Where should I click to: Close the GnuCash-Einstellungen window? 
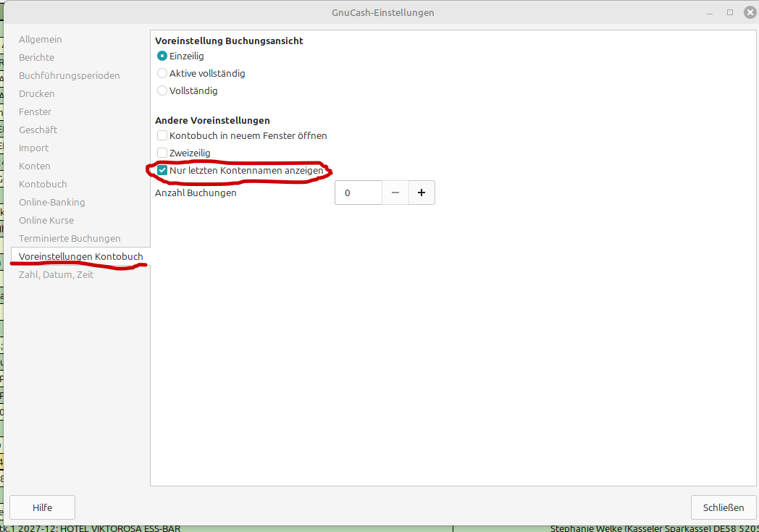750,12
